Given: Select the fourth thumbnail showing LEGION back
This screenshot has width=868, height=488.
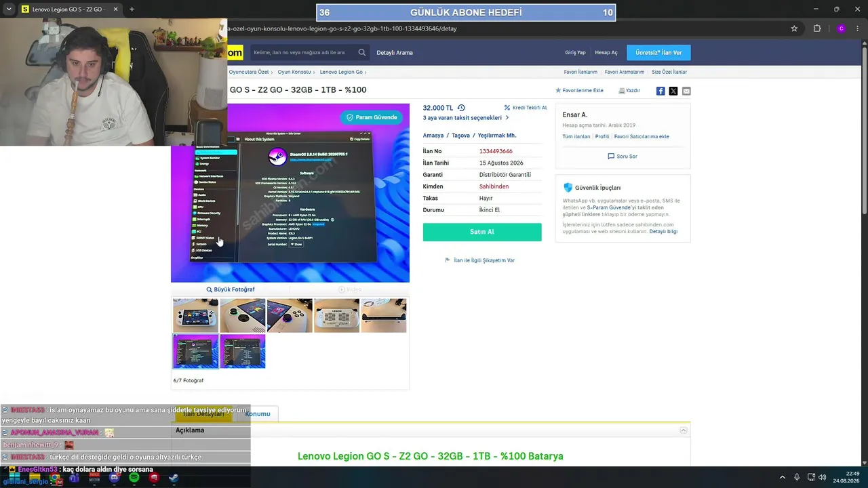Looking at the screenshot, I should [x=336, y=316].
